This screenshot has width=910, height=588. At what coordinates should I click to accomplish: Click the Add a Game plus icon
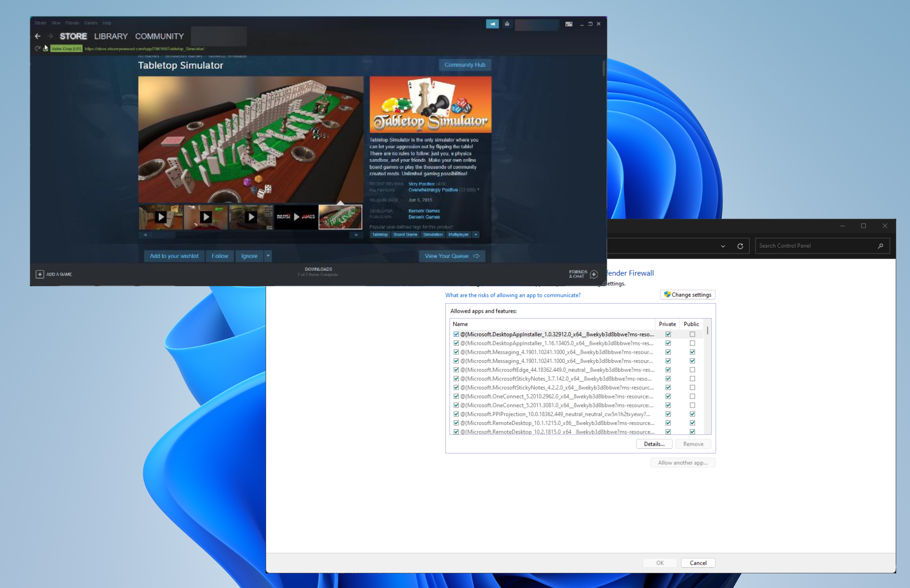click(40, 274)
